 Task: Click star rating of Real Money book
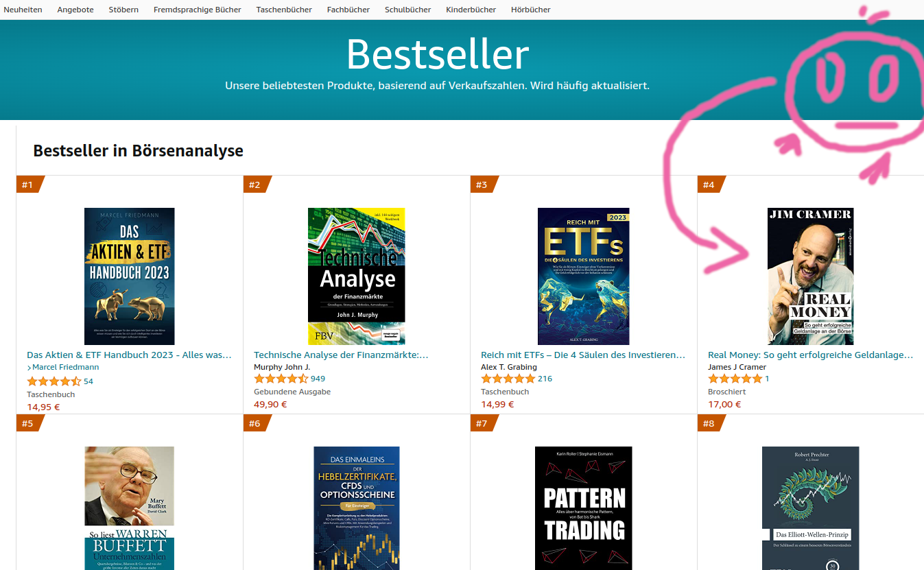coord(735,379)
